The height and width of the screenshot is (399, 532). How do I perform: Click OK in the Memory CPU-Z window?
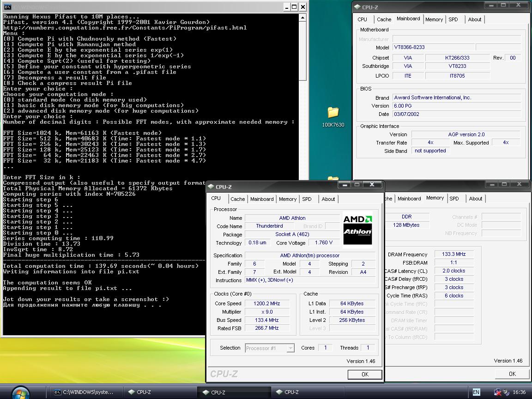point(512,374)
